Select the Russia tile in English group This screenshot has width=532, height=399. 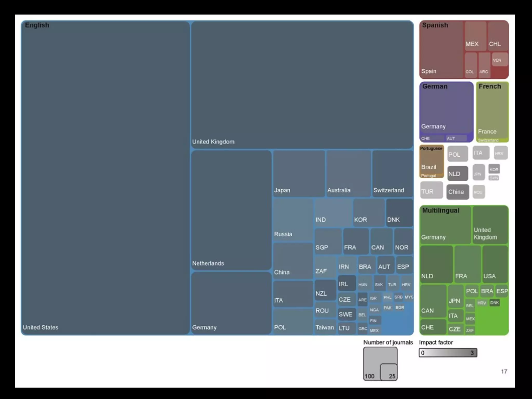tap(293, 220)
